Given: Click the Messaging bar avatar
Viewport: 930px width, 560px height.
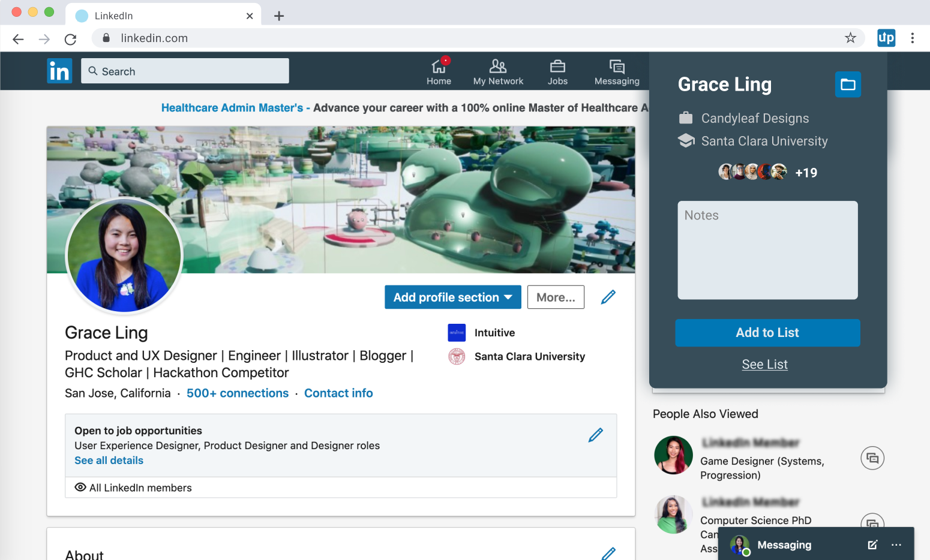Looking at the screenshot, I should [740, 545].
